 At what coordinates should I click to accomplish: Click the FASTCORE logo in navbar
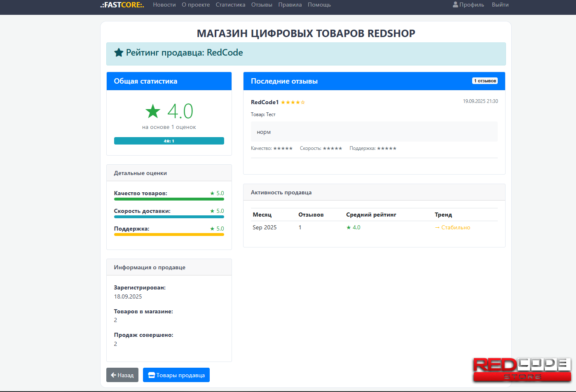[122, 5]
